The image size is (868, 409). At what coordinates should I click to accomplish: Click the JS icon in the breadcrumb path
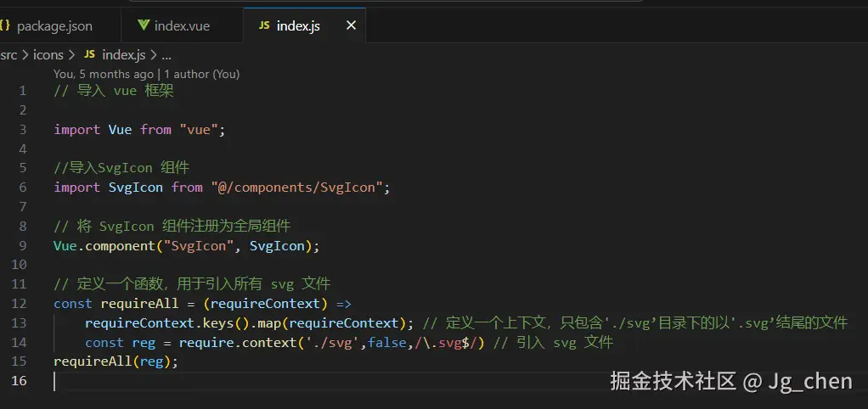tap(89, 54)
